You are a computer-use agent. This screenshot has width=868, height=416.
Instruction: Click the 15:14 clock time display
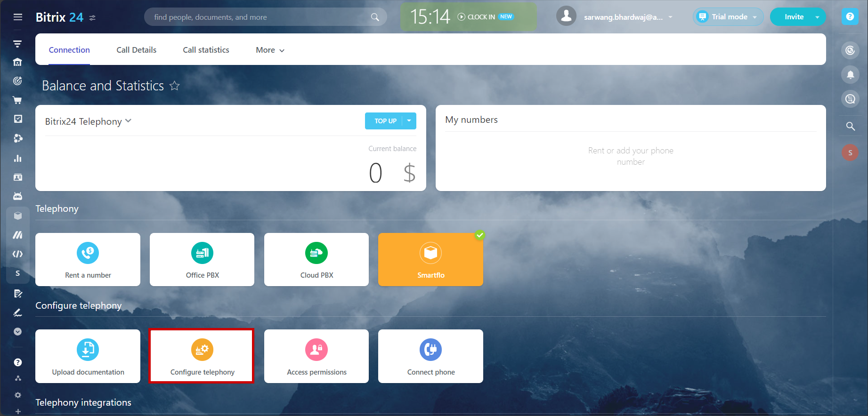430,17
